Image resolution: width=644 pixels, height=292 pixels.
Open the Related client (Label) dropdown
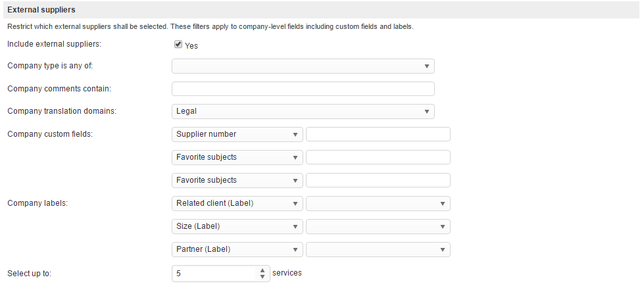(x=237, y=203)
